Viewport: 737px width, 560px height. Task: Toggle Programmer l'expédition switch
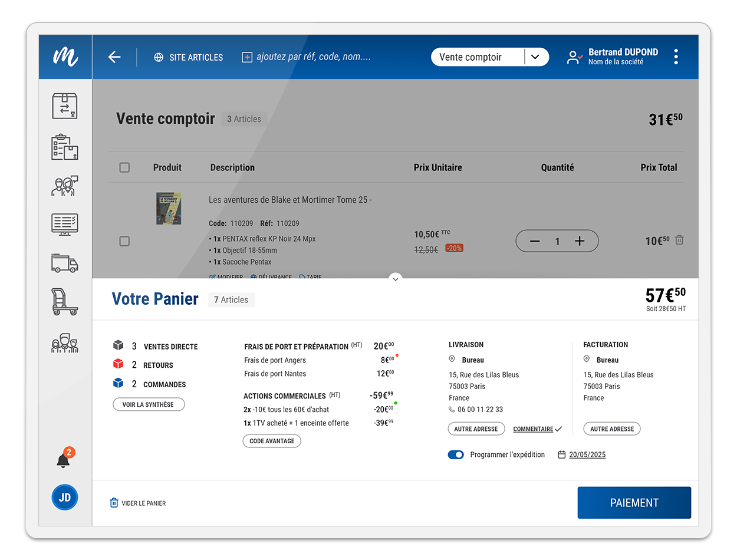[x=456, y=455]
